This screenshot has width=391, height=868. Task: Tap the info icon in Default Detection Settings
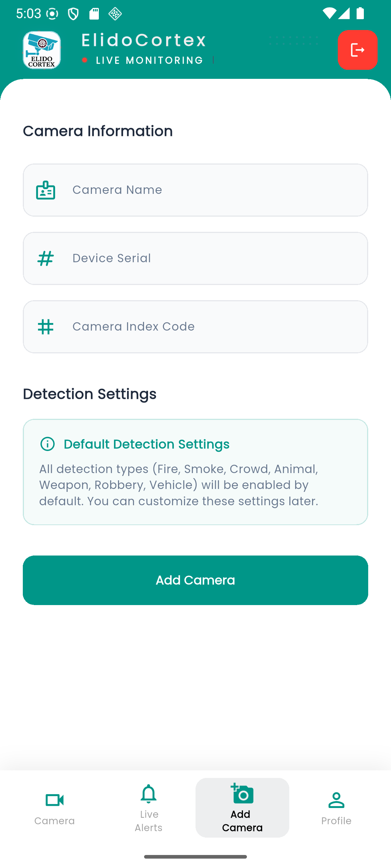tap(47, 444)
